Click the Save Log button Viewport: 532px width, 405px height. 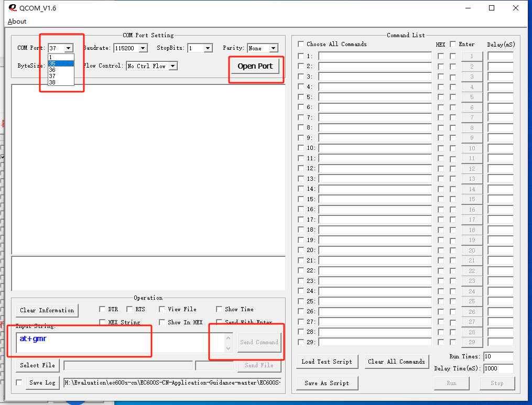point(42,382)
